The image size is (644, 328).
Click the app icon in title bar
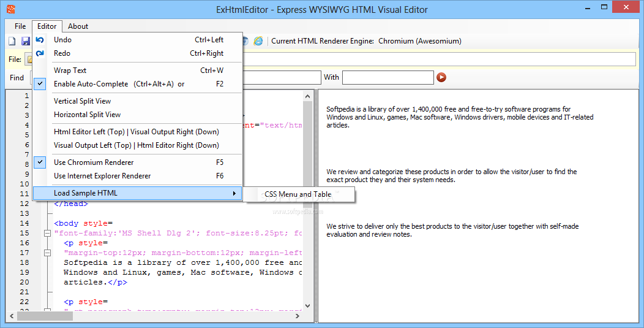(11, 9)
